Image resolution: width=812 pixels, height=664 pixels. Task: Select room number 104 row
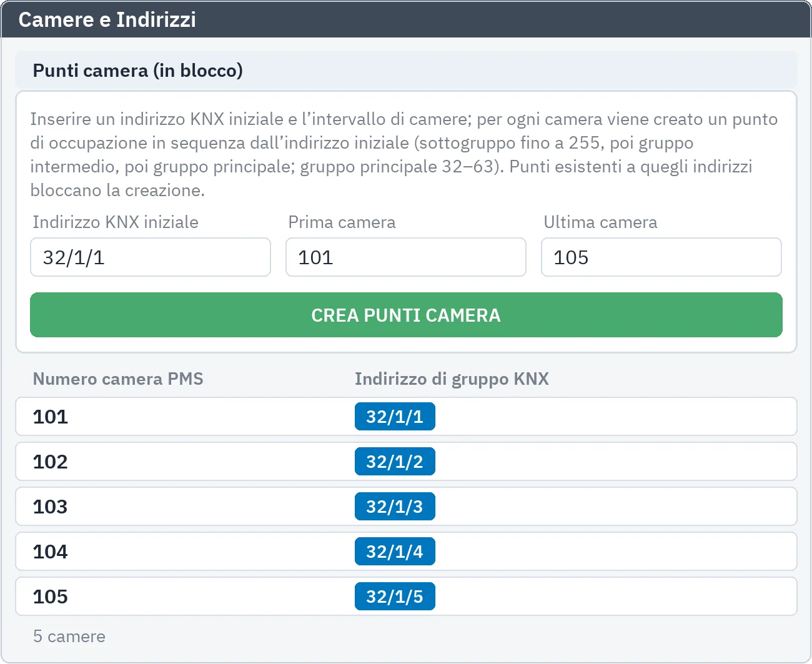(406, 552)
